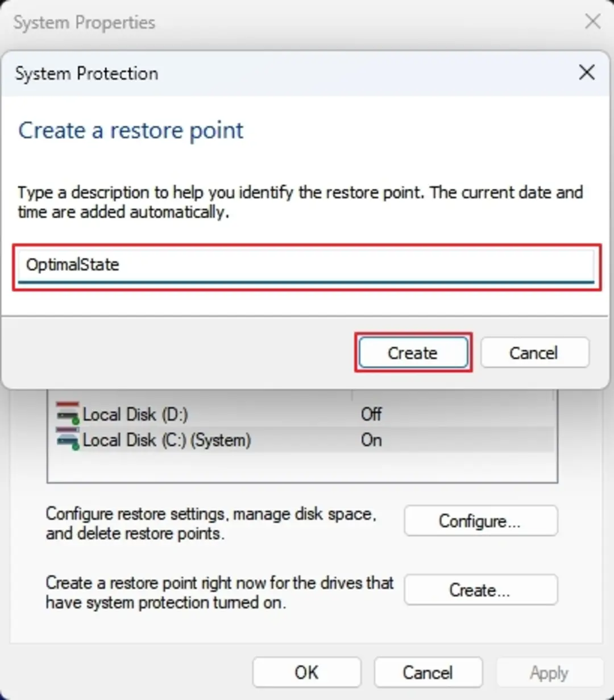Image resolution: width=614 pixels, height=700 pixels.
Task: Click the On protection status for drive C
Action: 371,440
